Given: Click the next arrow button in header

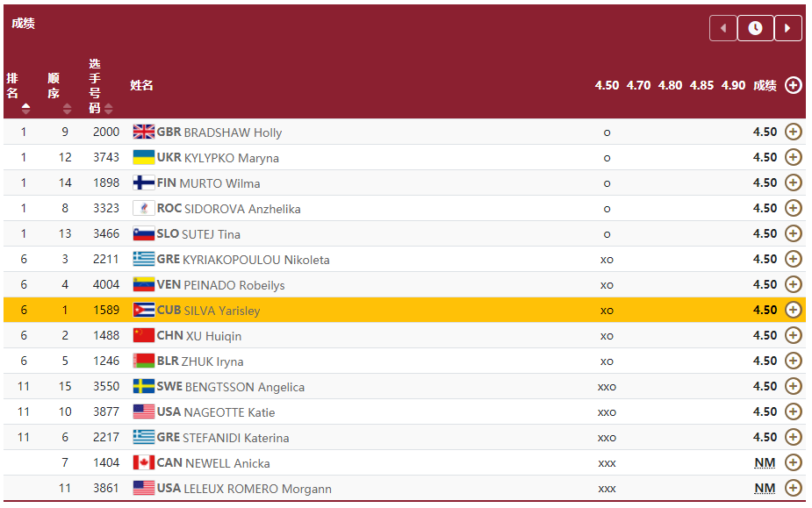Looking at the screenshot, I should [x=787, y=28].
